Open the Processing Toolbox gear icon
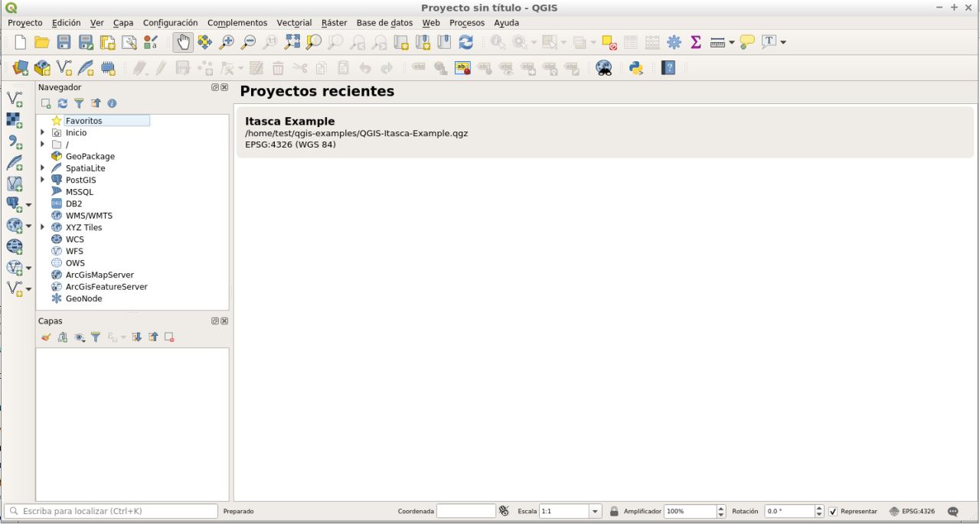This screenshot has width=980, height=524. (674, 42)
